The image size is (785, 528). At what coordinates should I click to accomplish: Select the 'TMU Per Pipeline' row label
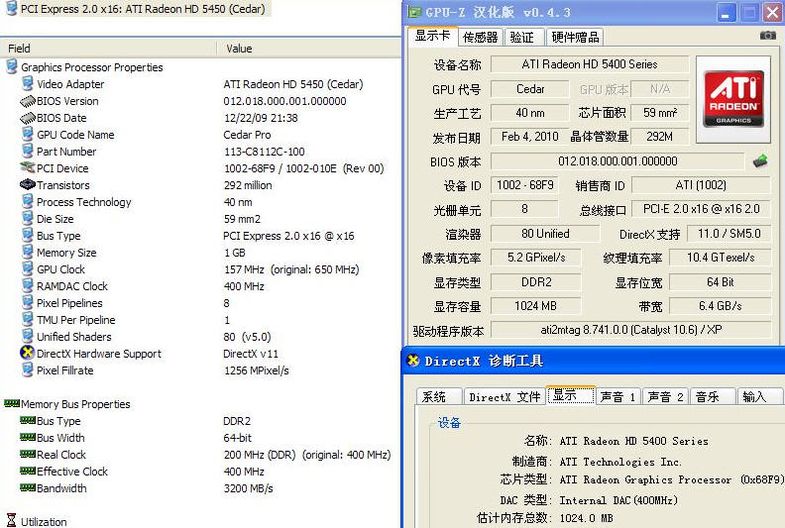76,320
